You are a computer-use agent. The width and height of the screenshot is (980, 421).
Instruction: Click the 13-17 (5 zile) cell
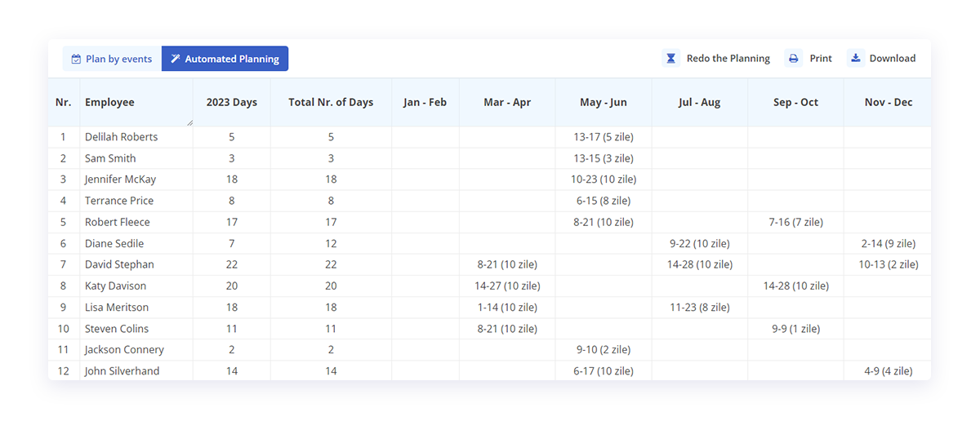604,137
